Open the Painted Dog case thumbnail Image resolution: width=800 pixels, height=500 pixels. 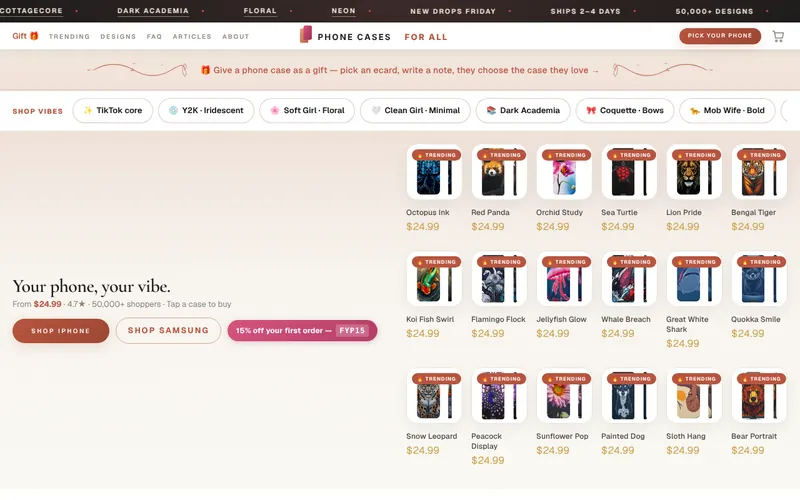pyautogui.click(x=629, y=396)
